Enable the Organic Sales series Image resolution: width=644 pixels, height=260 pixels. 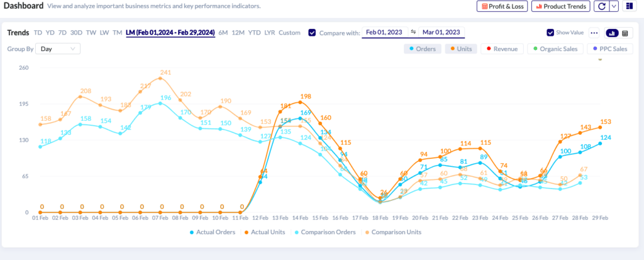pyautogui.click(x=554, y=48)
